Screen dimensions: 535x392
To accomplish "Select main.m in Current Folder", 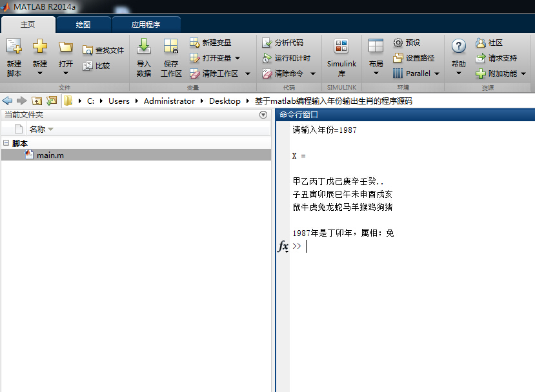I will coord(136,155).
